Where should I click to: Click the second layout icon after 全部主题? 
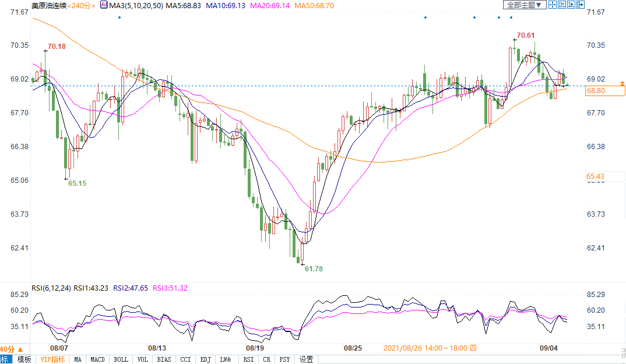[x=562, y=5]
